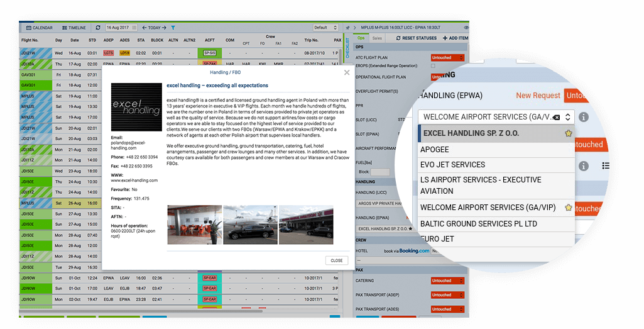Click the eye icon in checklist header
This screenshot has width=644, height=329.
click(x=466, y=28)
